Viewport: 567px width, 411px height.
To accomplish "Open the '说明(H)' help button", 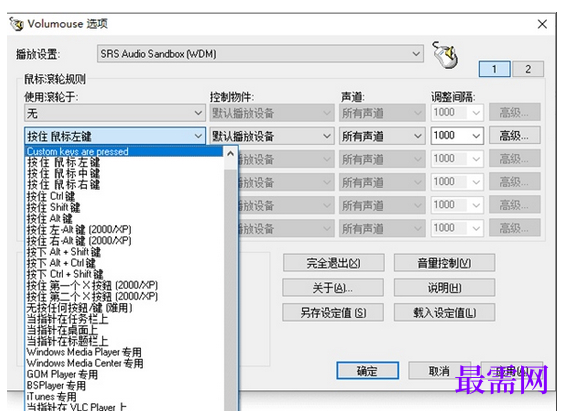I will tap(444, 288).
